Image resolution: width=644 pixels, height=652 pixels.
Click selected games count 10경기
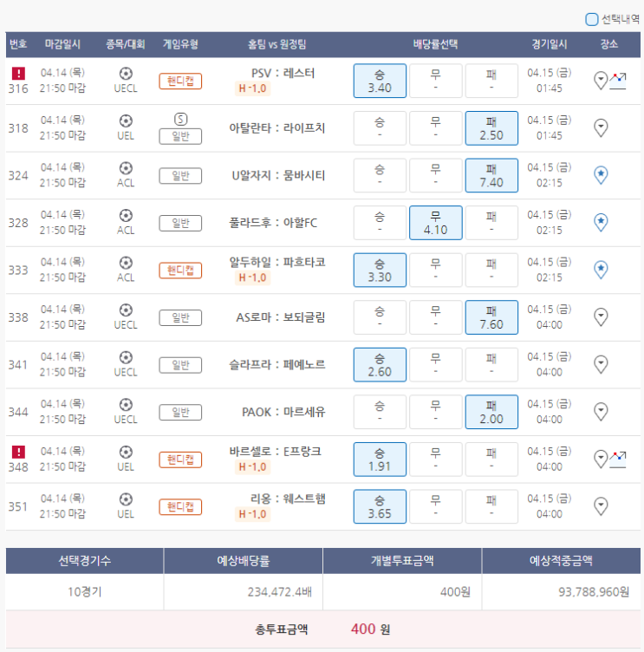click(84, 591)
